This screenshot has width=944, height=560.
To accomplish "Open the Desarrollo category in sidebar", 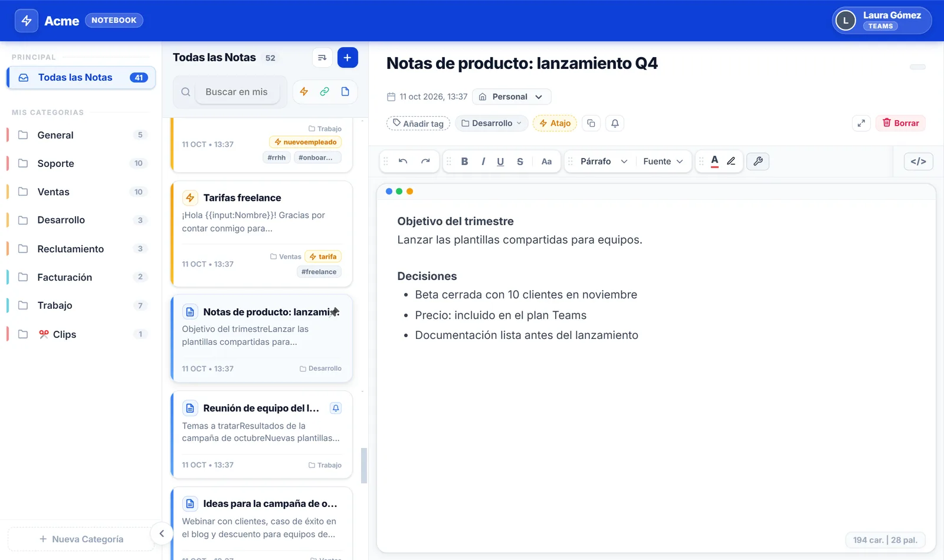I will 81,220.
